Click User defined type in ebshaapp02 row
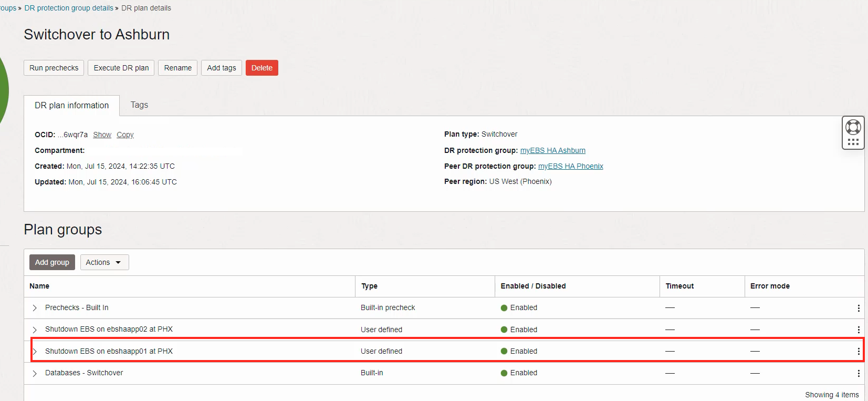 (x=381, y=330)
